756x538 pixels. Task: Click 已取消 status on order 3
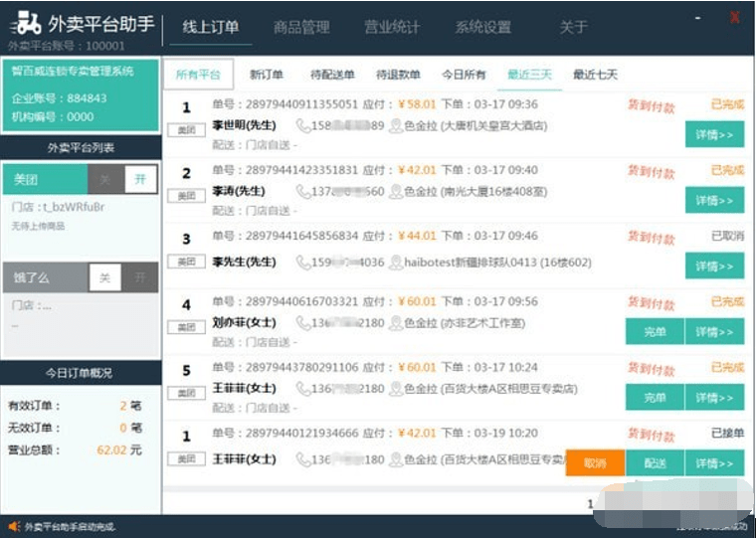pyautogui.click(x=727, y=236)
